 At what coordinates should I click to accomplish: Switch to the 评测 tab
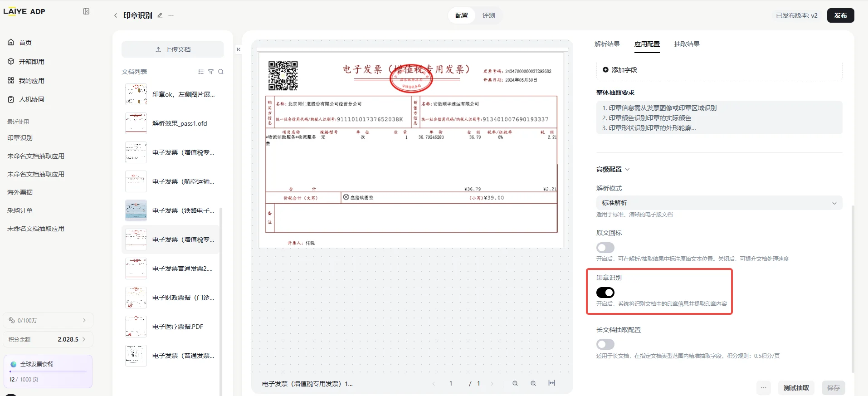[489, 15]
